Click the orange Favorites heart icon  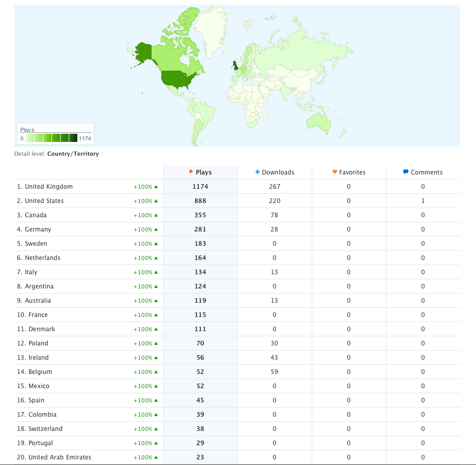point(335,172)
